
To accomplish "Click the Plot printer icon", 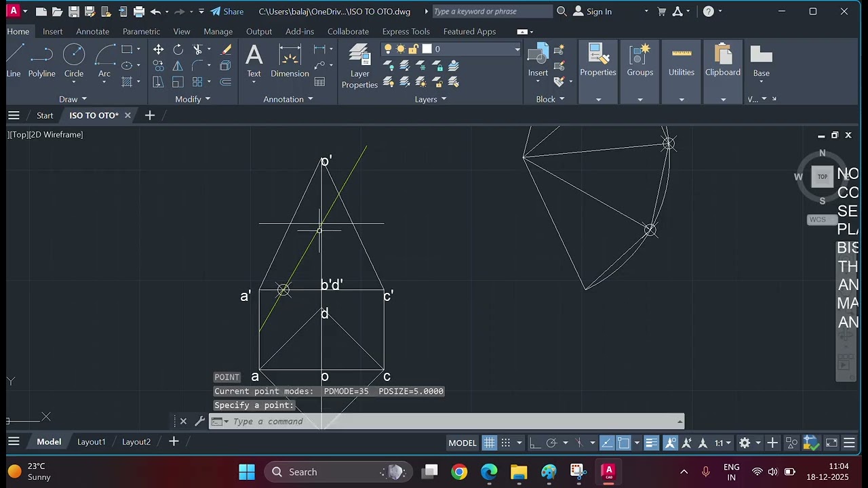I will pos(139,12).
